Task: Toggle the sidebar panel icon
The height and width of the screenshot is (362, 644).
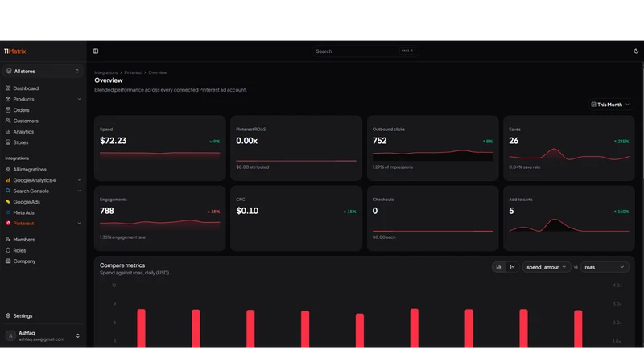Action: click(96, 51)
